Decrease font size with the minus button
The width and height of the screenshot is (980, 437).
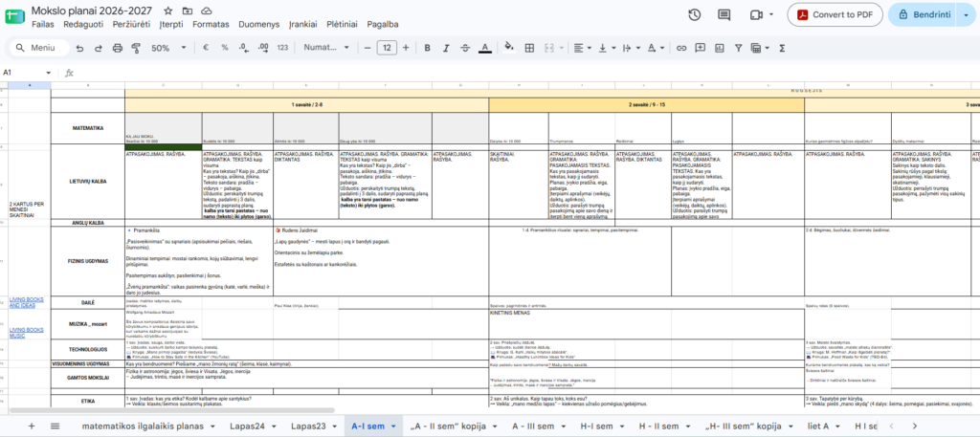click(367, 48)
